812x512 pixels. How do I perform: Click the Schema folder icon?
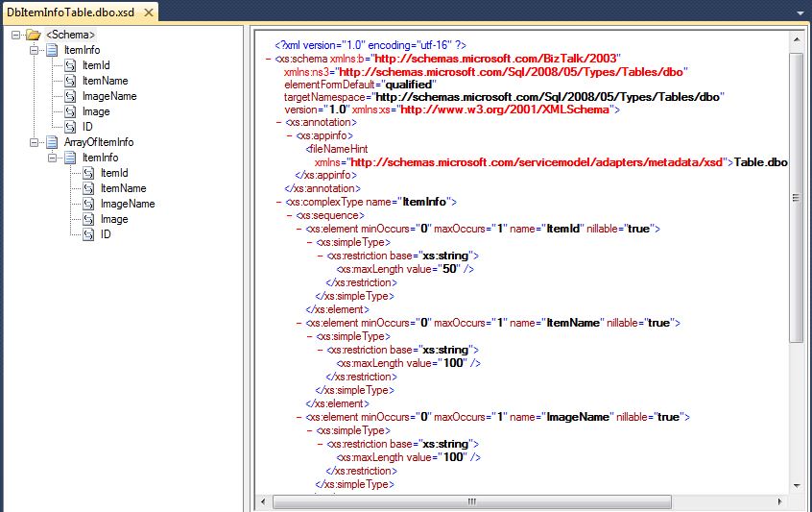34,35
